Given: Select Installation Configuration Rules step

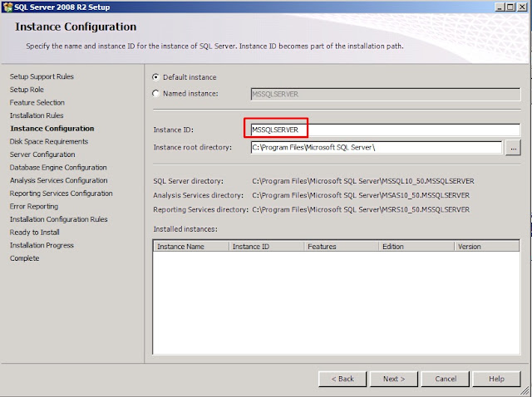Looking at the screenshot, I should click(59, 219).
